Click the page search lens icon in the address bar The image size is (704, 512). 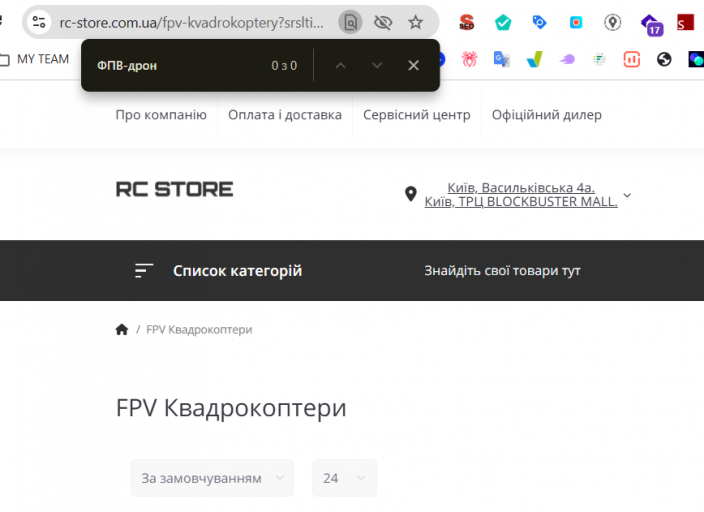pyautogui.click(x=351, y=22)
